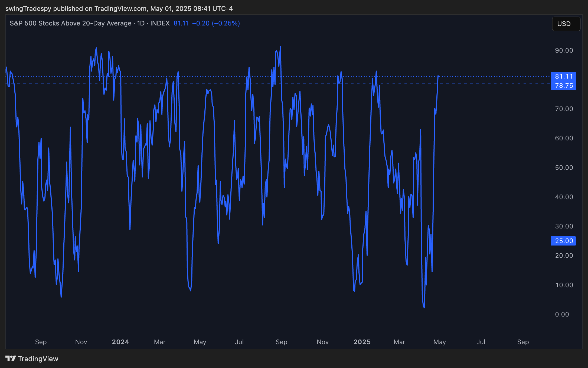Click the -0.20 (-0.25%) change value
Screen dimensions: 588x368
point(216,23)
